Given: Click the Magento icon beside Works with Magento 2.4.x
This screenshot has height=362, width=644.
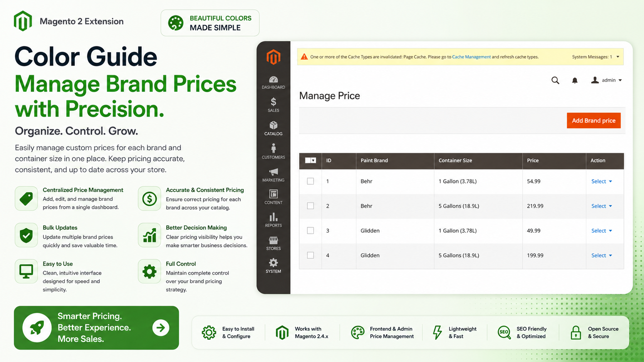Looking at the screenshot, I should click(282, 332).
